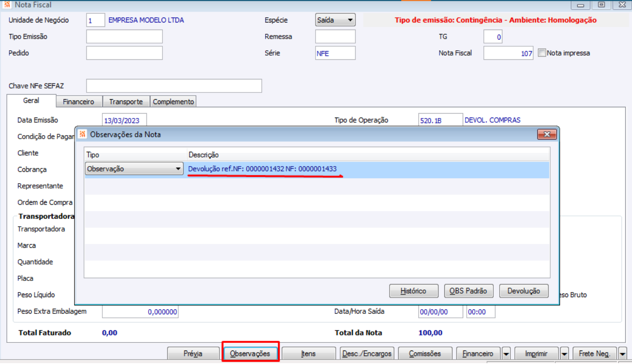
Task: Click the Financeiro button in the bottom bar
Action: 478,354
